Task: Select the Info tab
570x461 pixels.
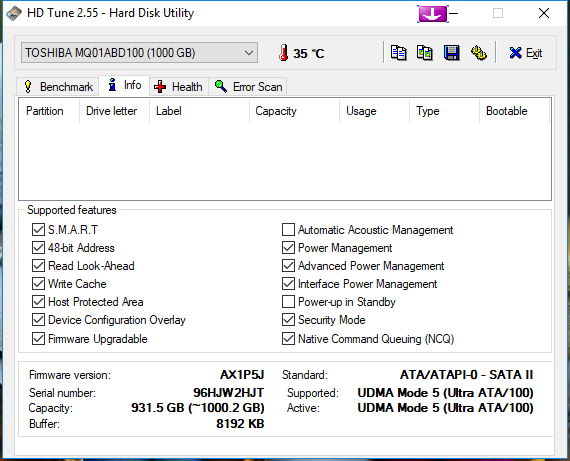Action: [x=124, y=85]
